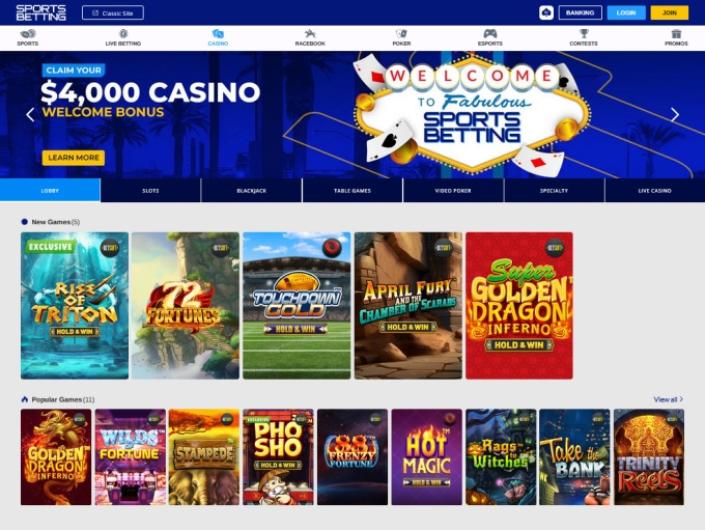Image resolution: width=705 pixels, height=530 pixels.
Task: Go to Live Betting section
Action: tap(123, 38)
